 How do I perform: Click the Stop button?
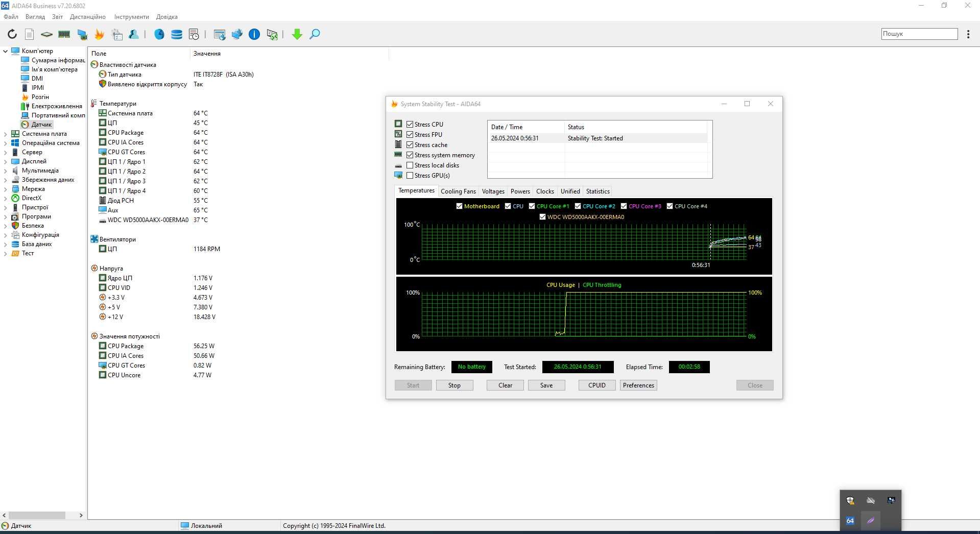tap(455, 385)
